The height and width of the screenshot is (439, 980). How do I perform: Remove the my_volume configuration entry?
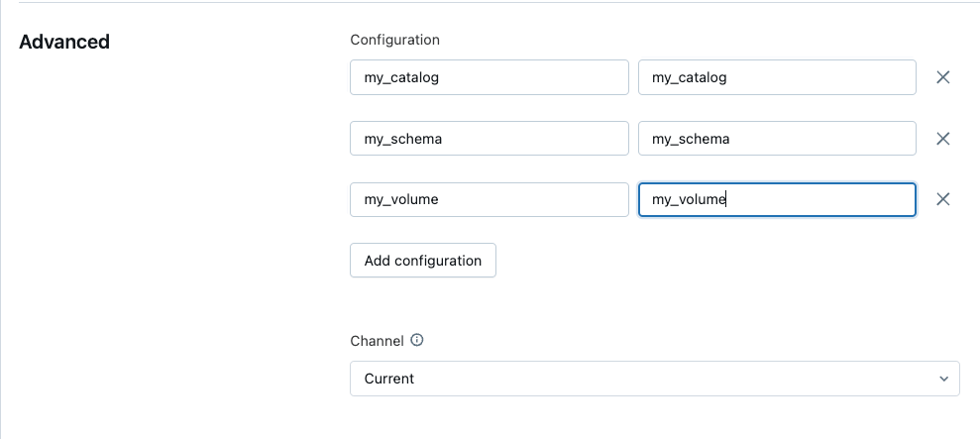(x=943, y=199)
